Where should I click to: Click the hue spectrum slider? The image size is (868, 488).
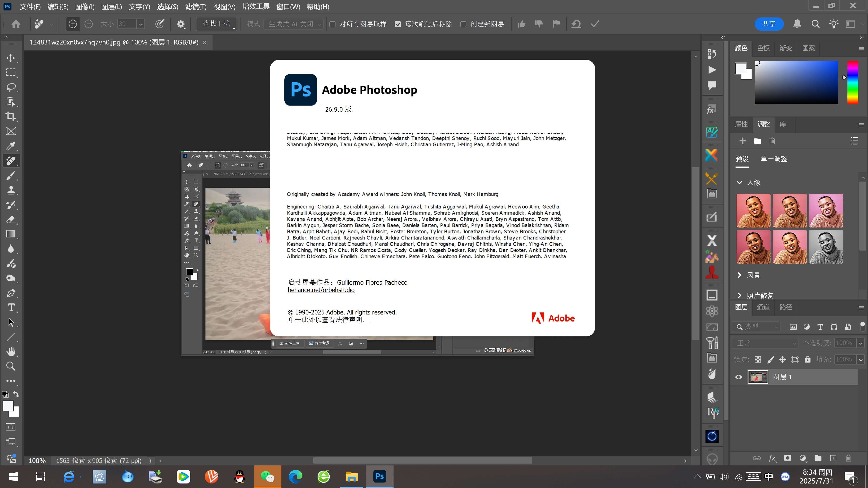pyautogui.click(x=853, y=82)
